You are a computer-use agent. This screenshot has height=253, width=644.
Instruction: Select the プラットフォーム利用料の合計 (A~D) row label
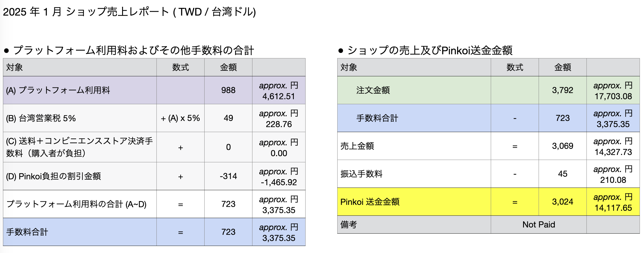point(76,204)
